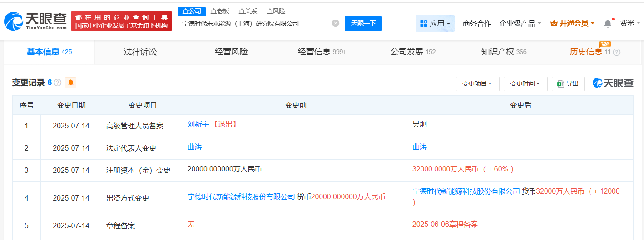Switch to the 知识产权 tab
Screen dimensions: 644x240
(504, 52)
